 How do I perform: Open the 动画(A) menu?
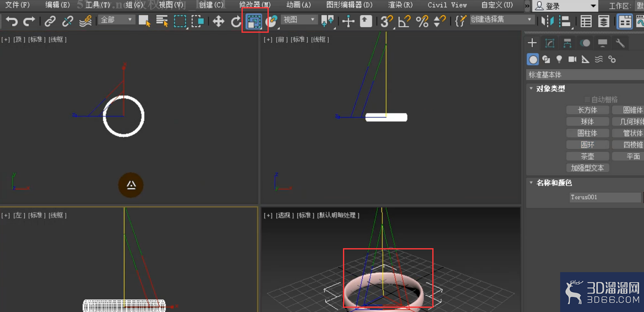(299, 5)
